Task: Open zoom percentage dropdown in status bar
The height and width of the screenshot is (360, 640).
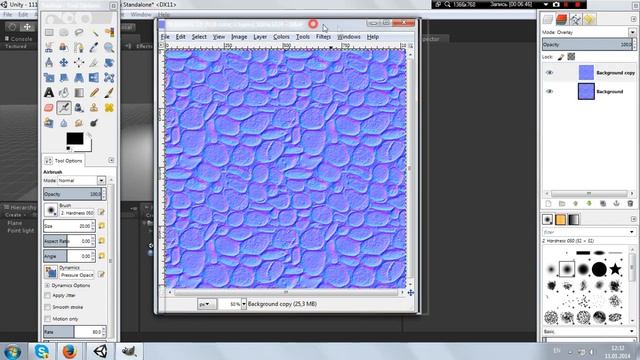Action: pyautogui.click(x=244, y=304)
